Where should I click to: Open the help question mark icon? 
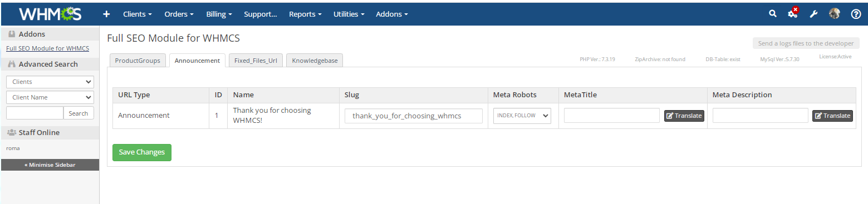click(x=856, y=14)
